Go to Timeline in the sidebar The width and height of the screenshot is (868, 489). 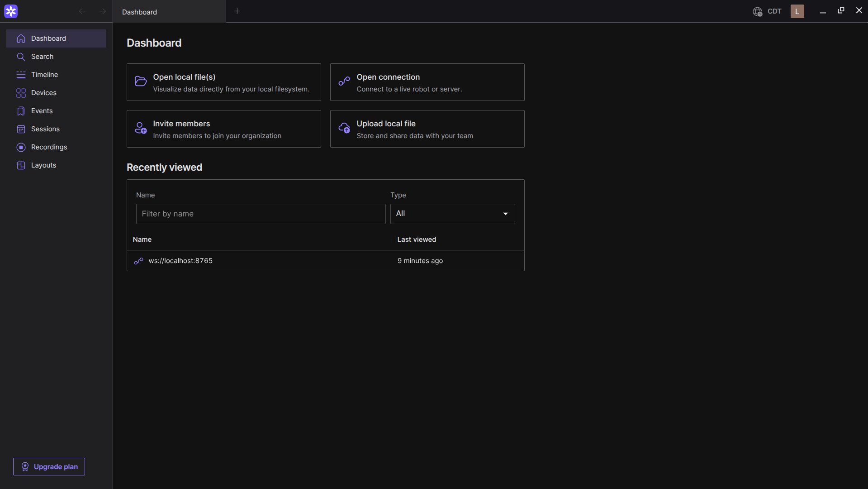(56, 75)
